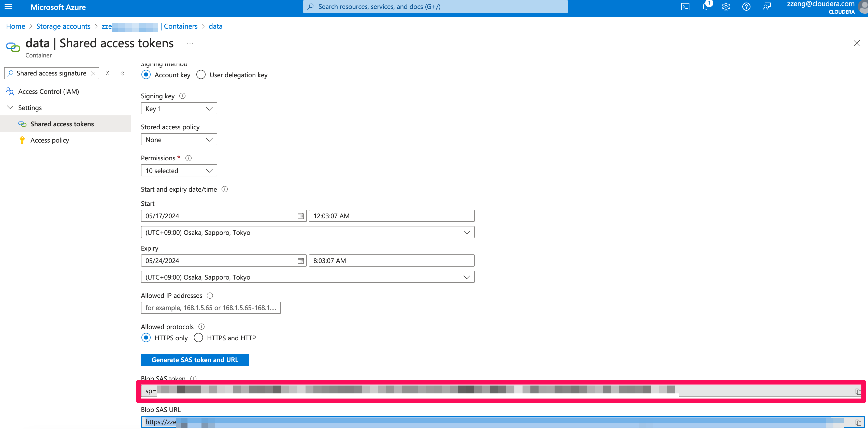This screenshot has width=868, height=429.
Task: Click the Access policy key icon
Action: pyautogui.click(x=22, y=140)
